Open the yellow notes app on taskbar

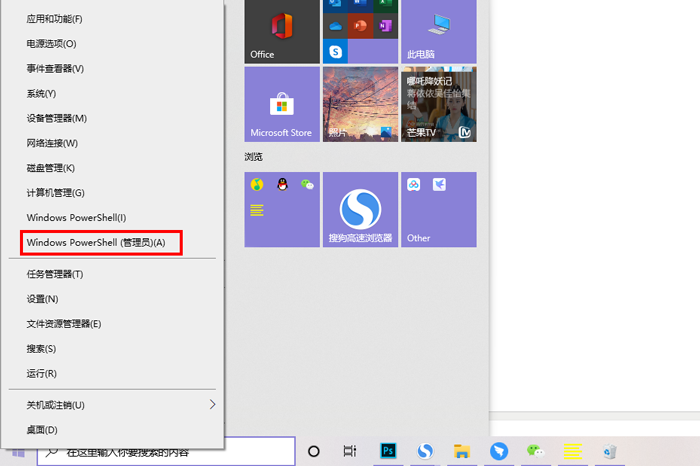pos(572,451)
